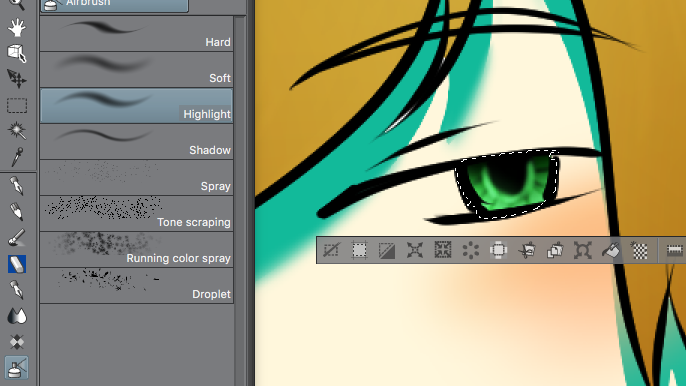Crop to selection in the launcher

359,250
